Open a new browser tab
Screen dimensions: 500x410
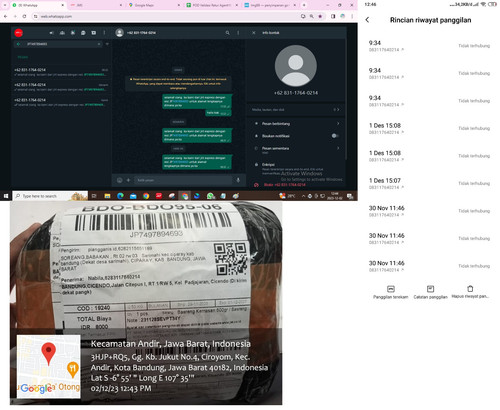(x=304, y=5)
